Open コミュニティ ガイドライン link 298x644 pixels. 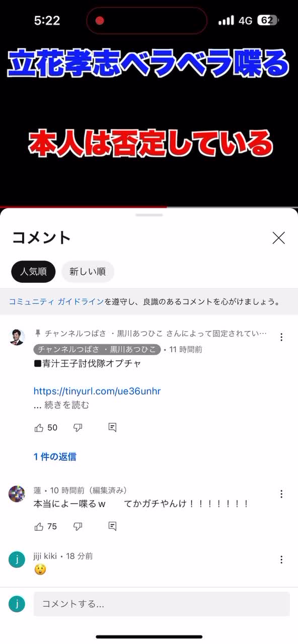(x=56, y=302)
